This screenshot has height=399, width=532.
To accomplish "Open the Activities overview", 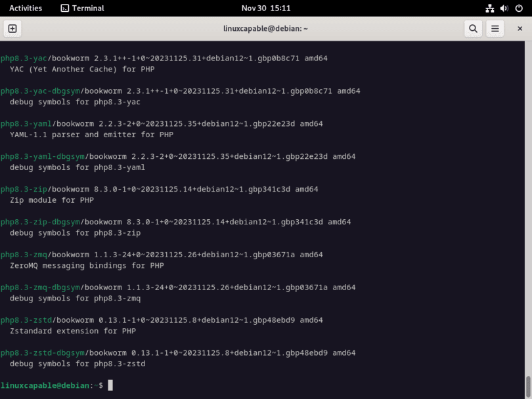I will click(x=25, y=8).
